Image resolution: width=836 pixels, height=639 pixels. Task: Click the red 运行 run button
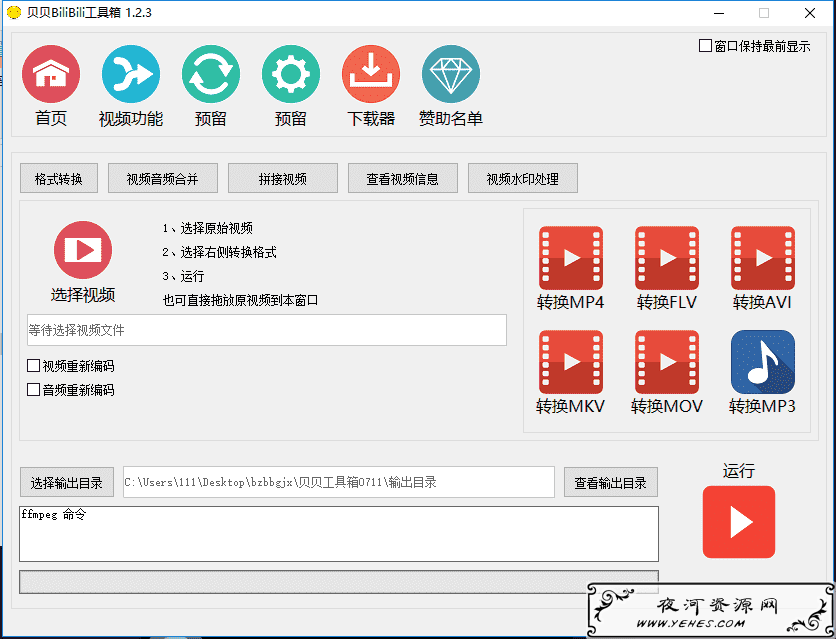(738, 522)
